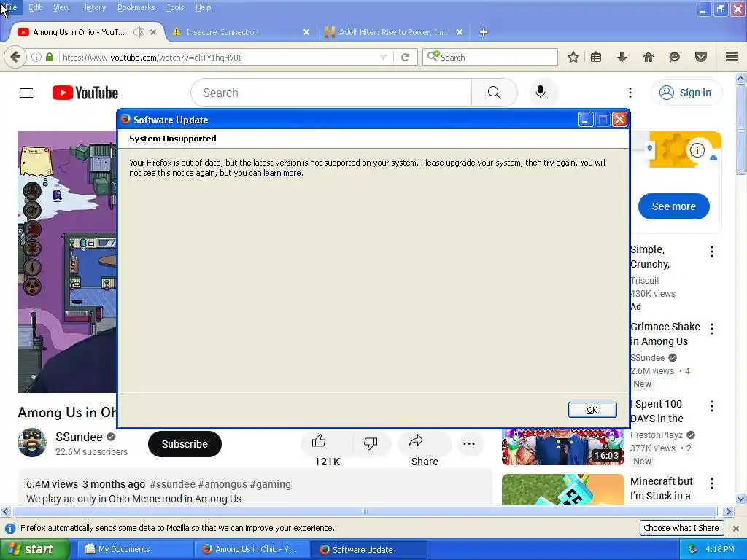The height and width of the screenshot is (560, 747).
Task: Reload the current page
Action: tap(406, 57)
